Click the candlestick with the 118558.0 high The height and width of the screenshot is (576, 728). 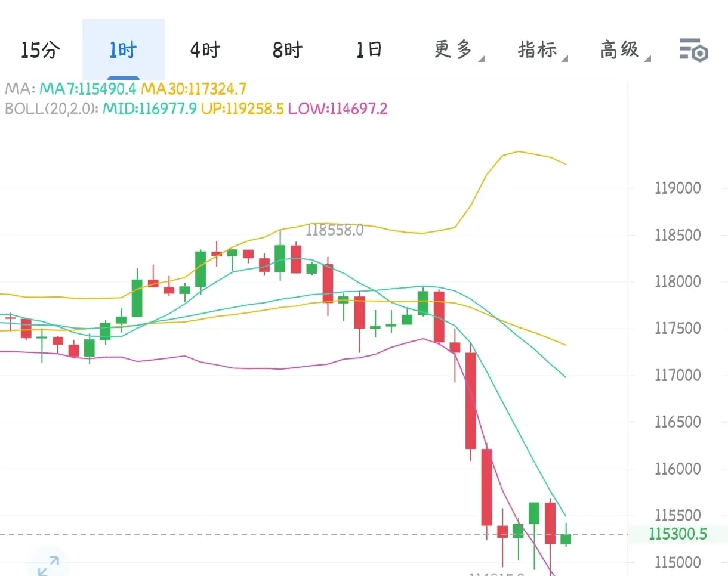[280, 258]
